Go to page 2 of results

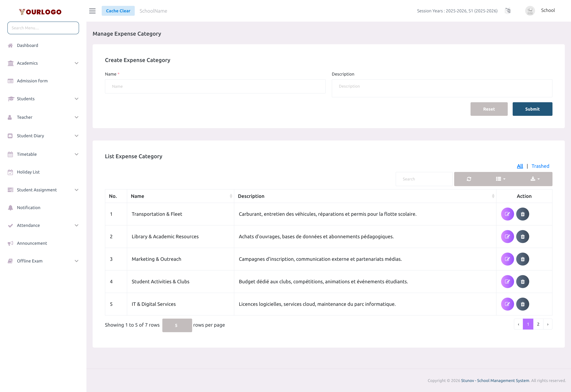pos(538,324)
